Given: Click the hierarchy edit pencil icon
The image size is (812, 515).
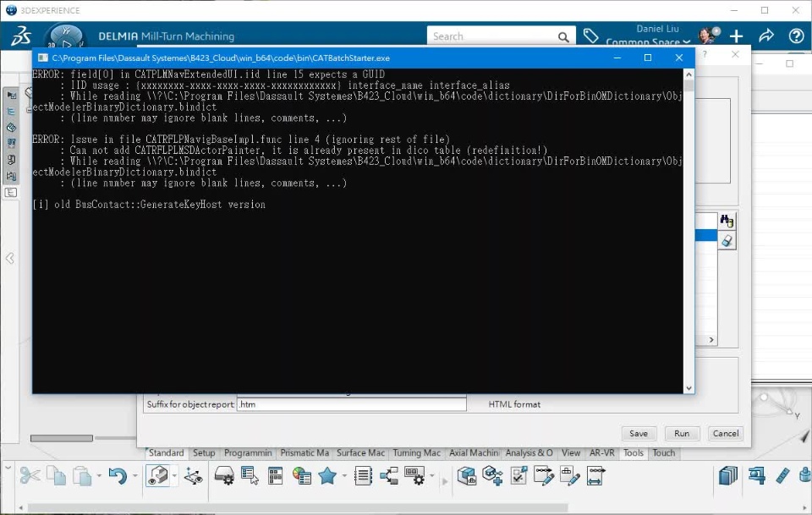Looking at the screenshot, I should pyautogui.click(x=569, y=475).
